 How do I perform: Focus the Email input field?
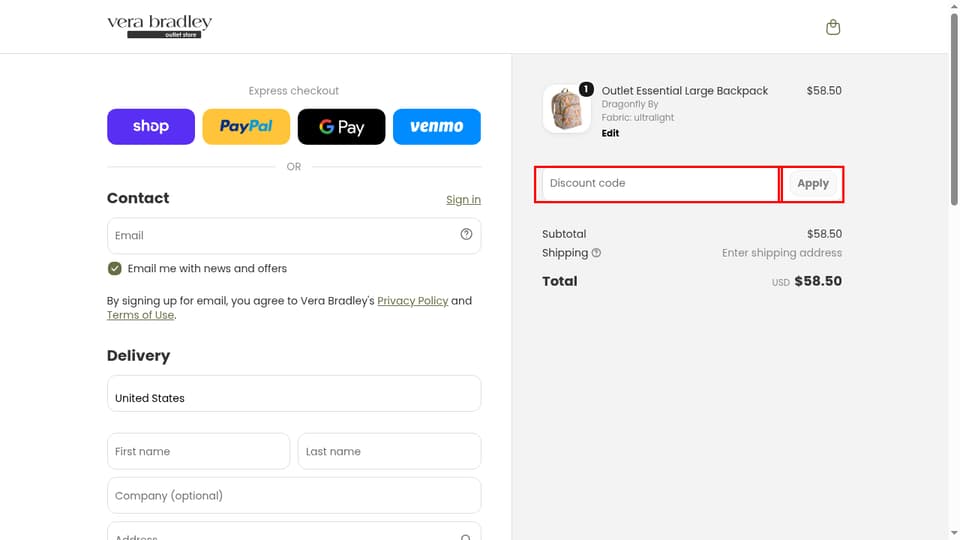[x=294, y=236]
